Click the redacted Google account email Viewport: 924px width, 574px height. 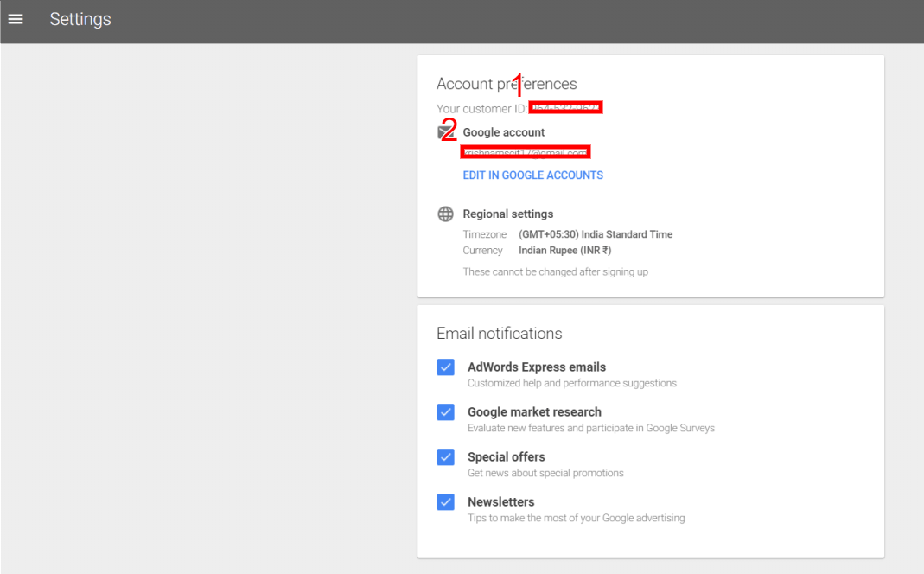click(525, 151)
